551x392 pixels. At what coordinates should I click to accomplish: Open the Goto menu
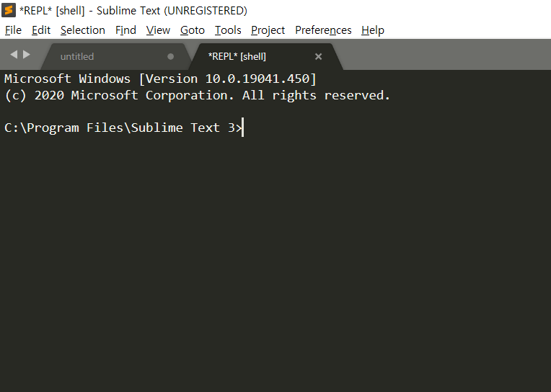point(193,30)
